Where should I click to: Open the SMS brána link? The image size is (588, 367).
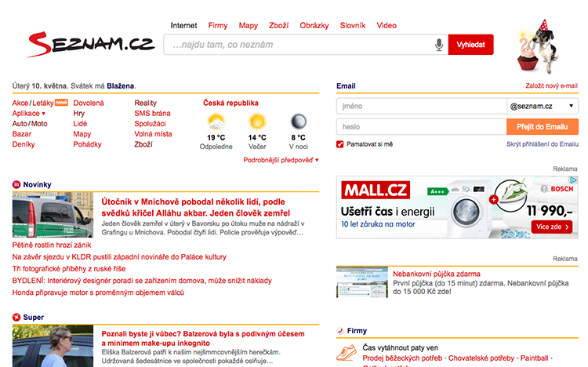point(153,114)
